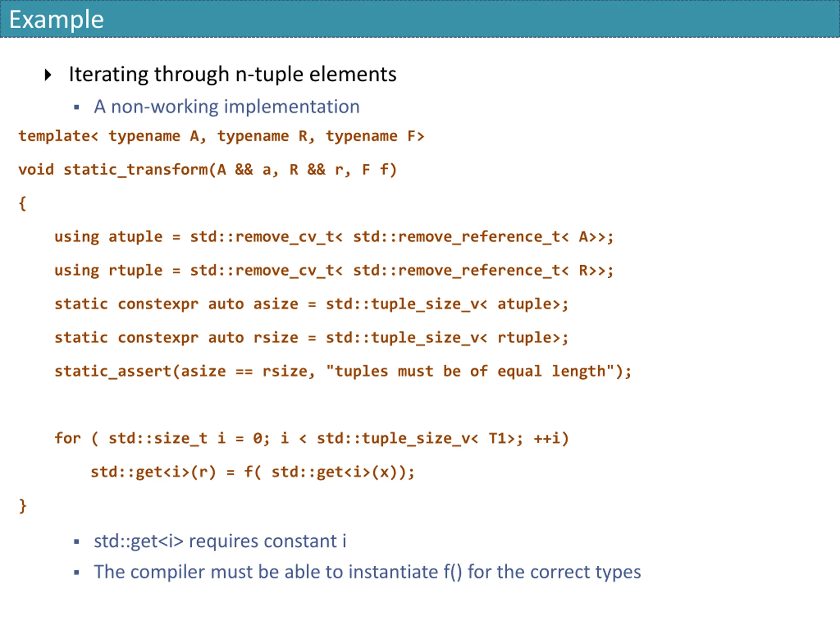
Task: Click the square bullet before The compiler
Action: point(77,573)
